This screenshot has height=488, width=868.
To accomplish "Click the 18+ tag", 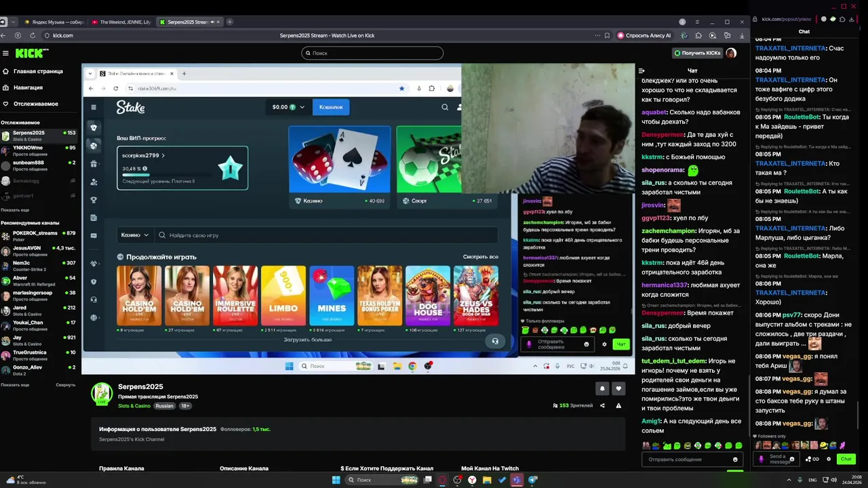I will click(x=185, y=406).
